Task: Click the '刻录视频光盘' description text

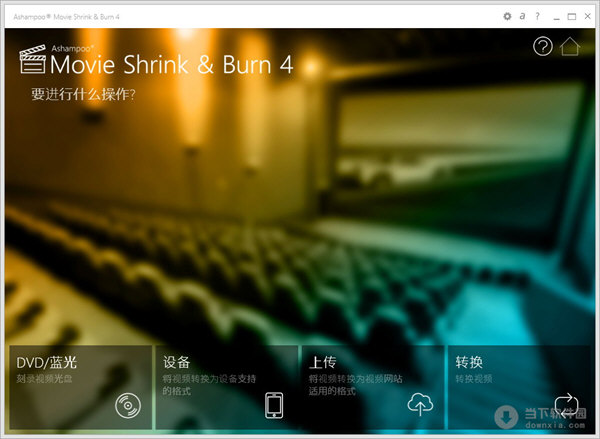Action: coord(44,379)
